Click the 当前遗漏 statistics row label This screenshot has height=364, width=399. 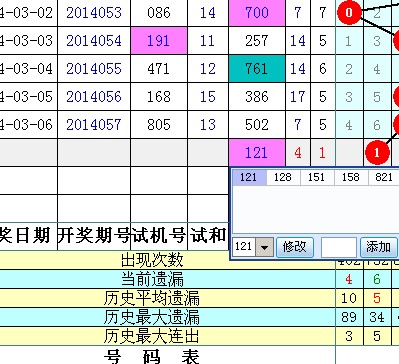(152, 279)
